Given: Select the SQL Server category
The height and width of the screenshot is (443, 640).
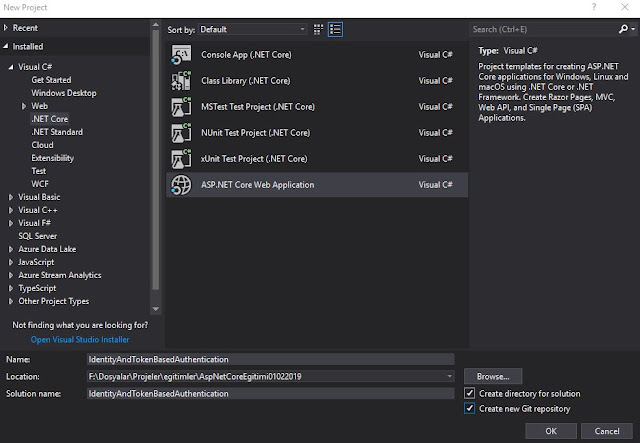Looking at the screenshot, I should click(38, 236).
